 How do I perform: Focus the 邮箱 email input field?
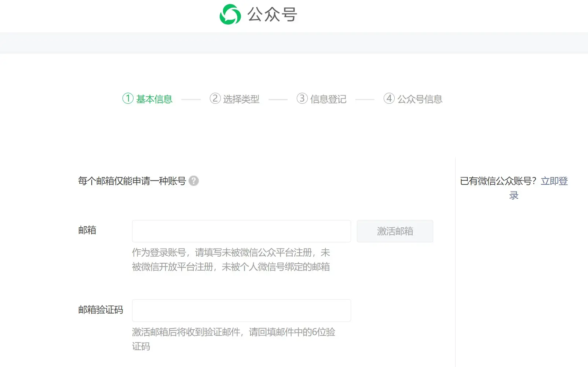241,231
